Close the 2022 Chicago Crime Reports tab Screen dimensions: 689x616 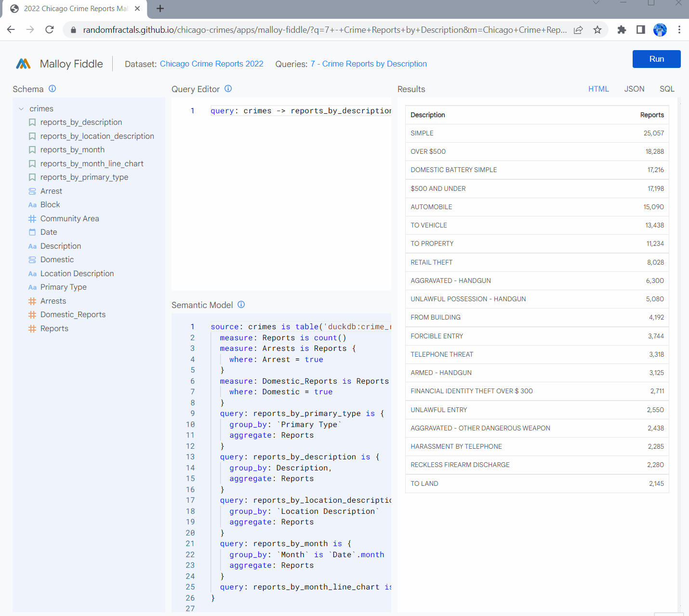137,9
